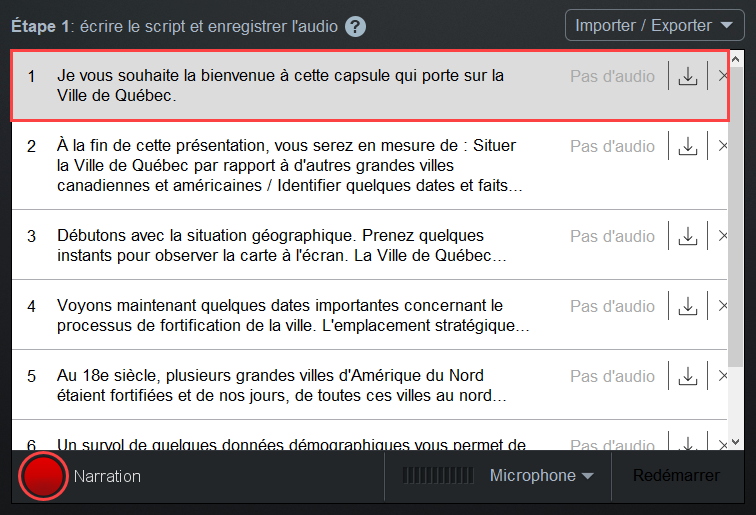Click the microphone level meter
This screenshot has width=756, height=515.
[x=438, y=475]
